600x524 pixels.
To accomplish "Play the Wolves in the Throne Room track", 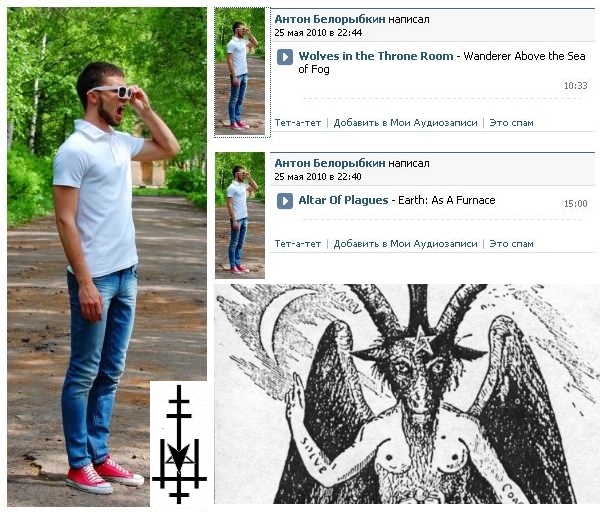I will pos(285,57).
